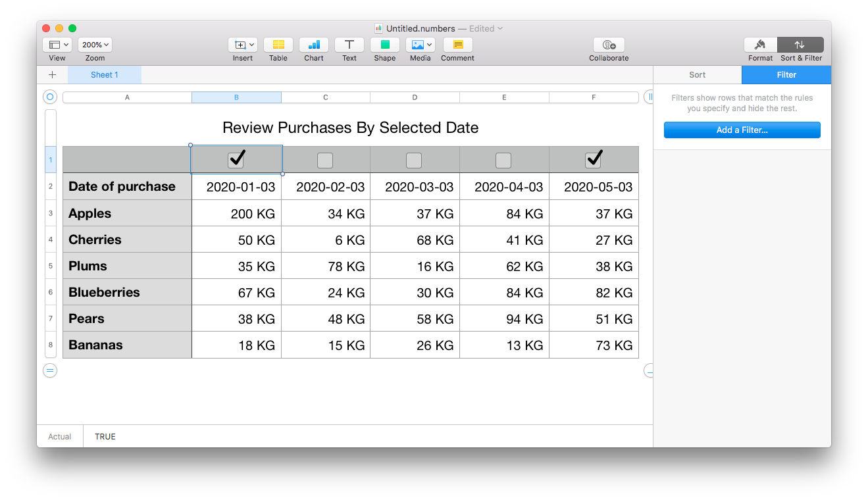Insert a Chart from the toolbar

click(314, 45)
